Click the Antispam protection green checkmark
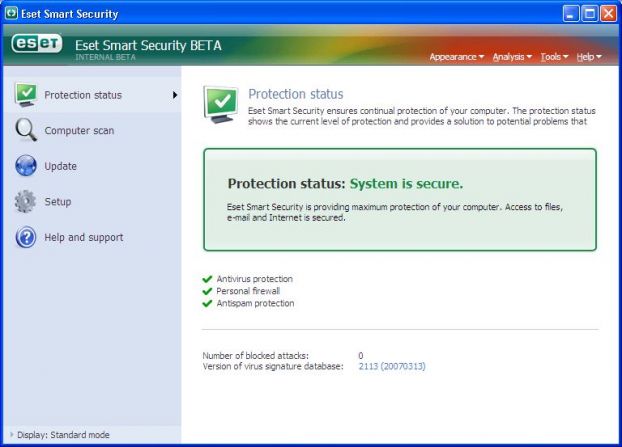This screenshot has width=622, height=447. 207,303
